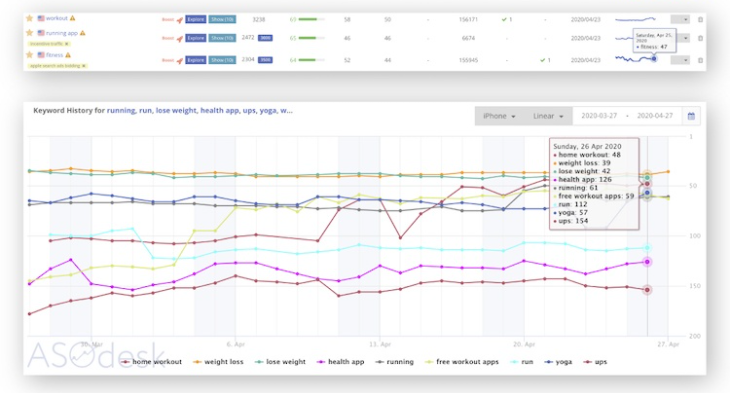Click the ups data point on 26 April
Viewport: 732px width, 393px height.
coord(647,290)
